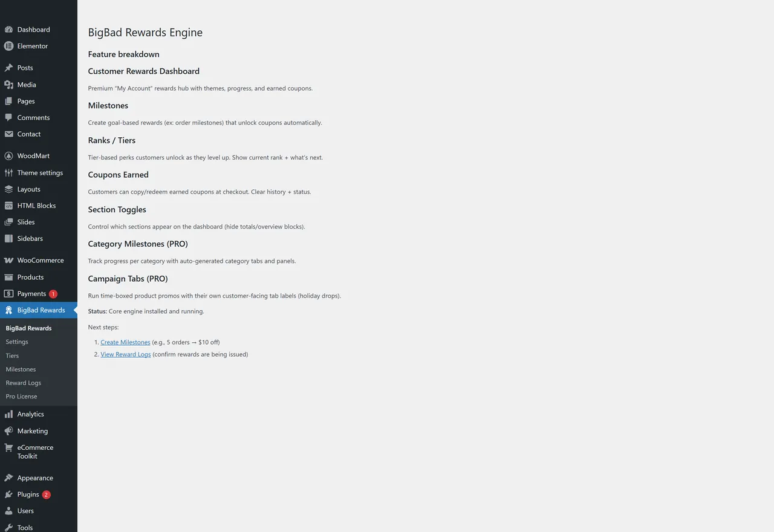The width and height of the screenshot is (774, 532).
Task: Follow the View Reward Logs link
Action: pos(126,354)
